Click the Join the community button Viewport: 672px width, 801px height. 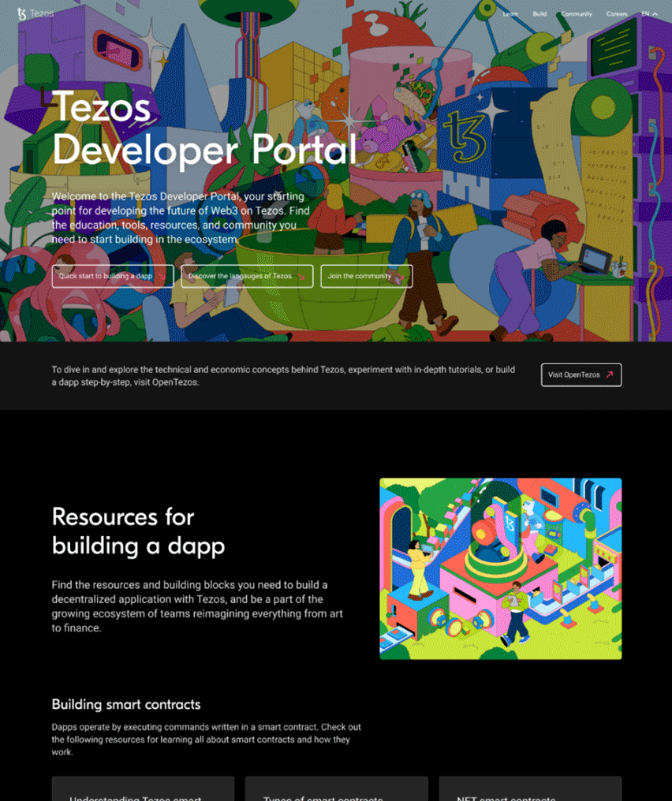tap(367, 277)
